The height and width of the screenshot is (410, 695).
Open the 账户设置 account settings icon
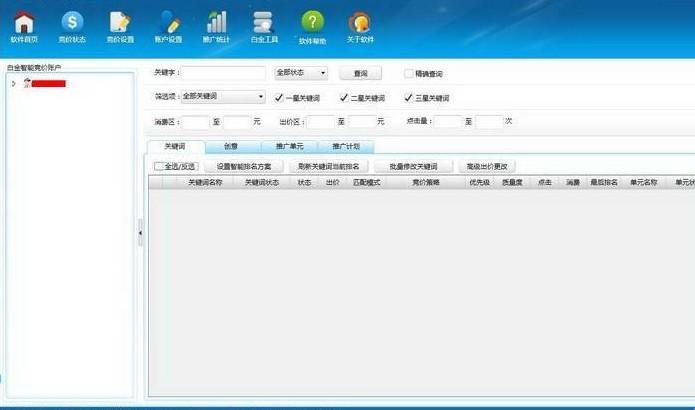[168, 26]
